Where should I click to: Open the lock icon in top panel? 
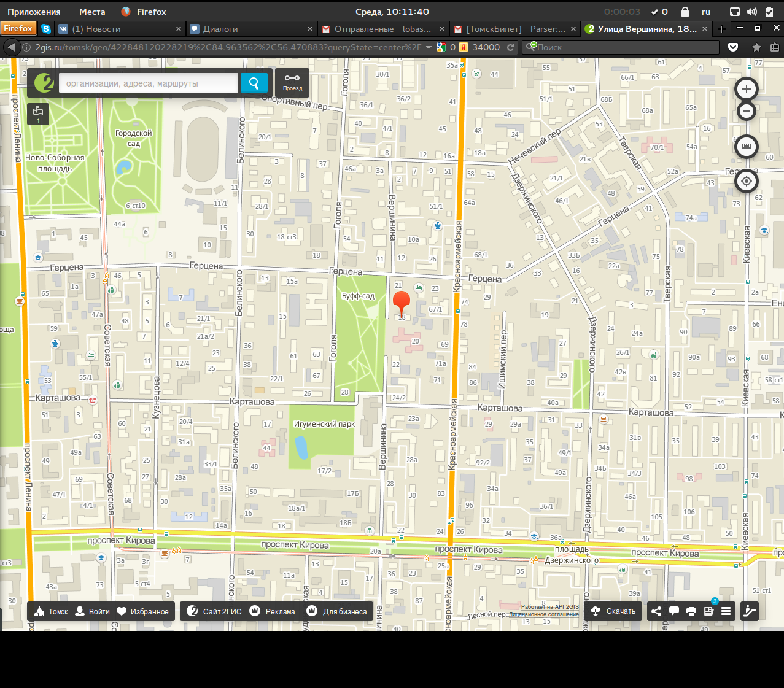[685, 12]
